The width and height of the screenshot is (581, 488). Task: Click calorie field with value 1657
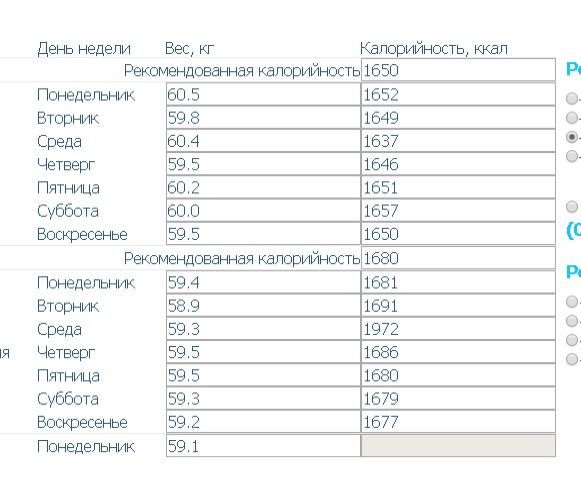(458, 210)
